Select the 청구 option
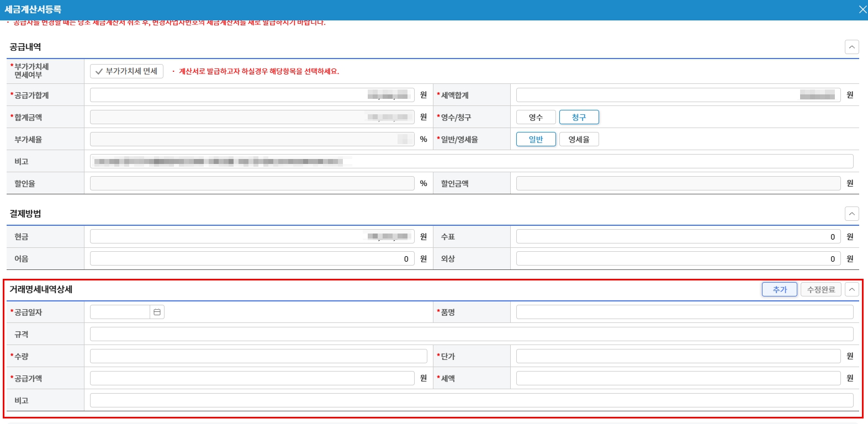Viewport: 868px width, 424px height. [579, 117]
